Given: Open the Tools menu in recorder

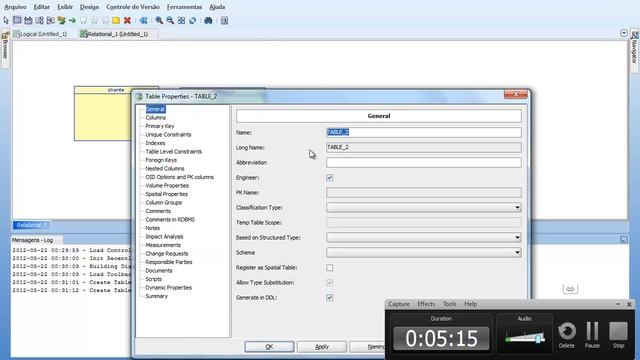Looking at the screenshot, I should (x=449, y=304).
